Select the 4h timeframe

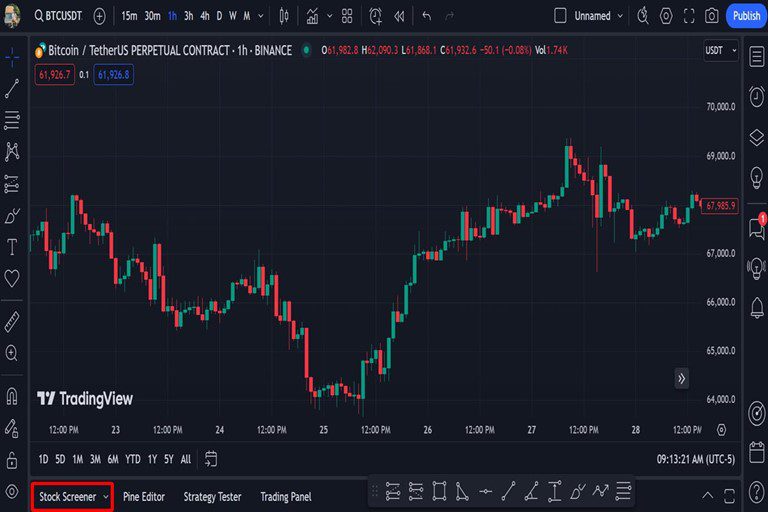point(205,16)
